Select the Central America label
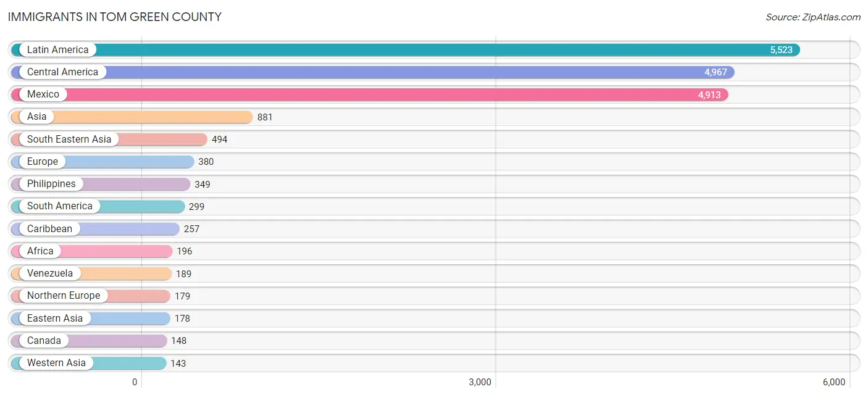868x397 pixels. (62, 72)
